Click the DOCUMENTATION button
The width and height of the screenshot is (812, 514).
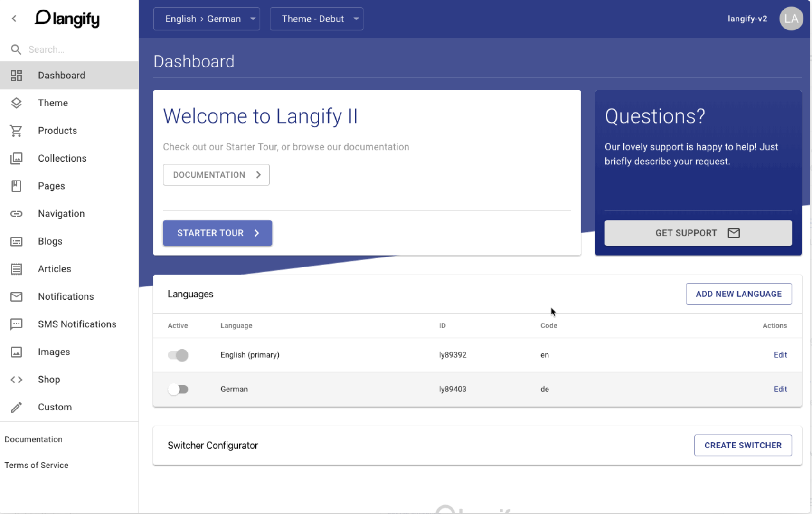tap(216, 175)
